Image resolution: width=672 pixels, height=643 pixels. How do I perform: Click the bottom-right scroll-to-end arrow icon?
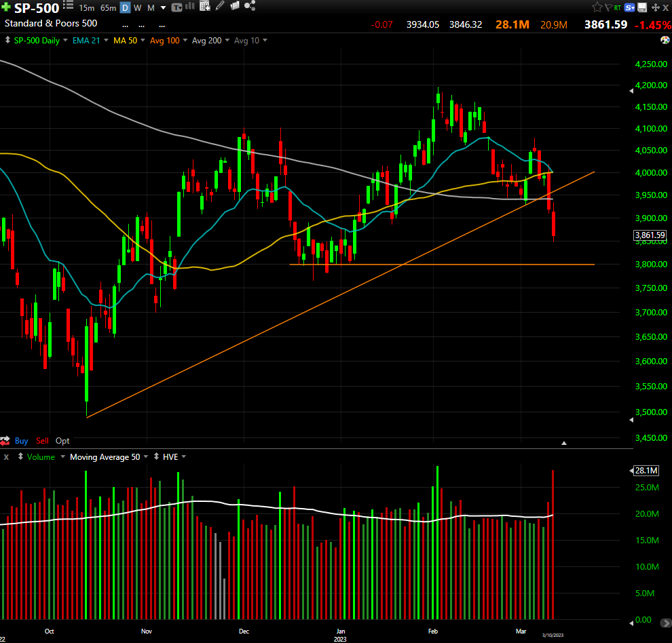coord(666,623)
